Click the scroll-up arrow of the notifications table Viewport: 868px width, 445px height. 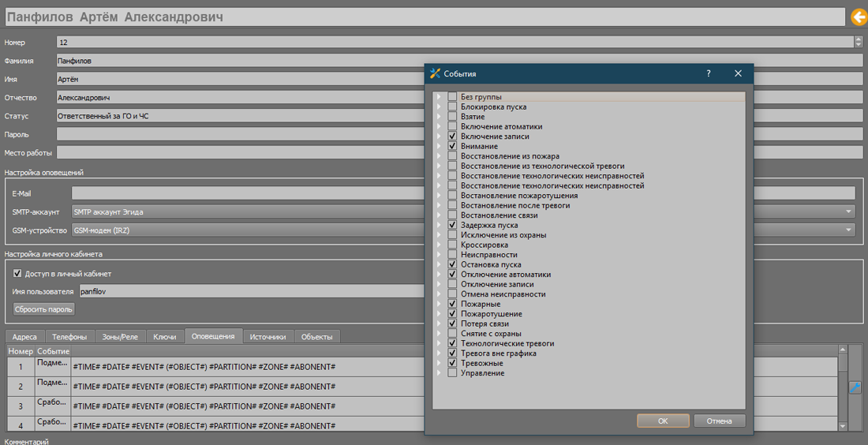coord(843,350)
